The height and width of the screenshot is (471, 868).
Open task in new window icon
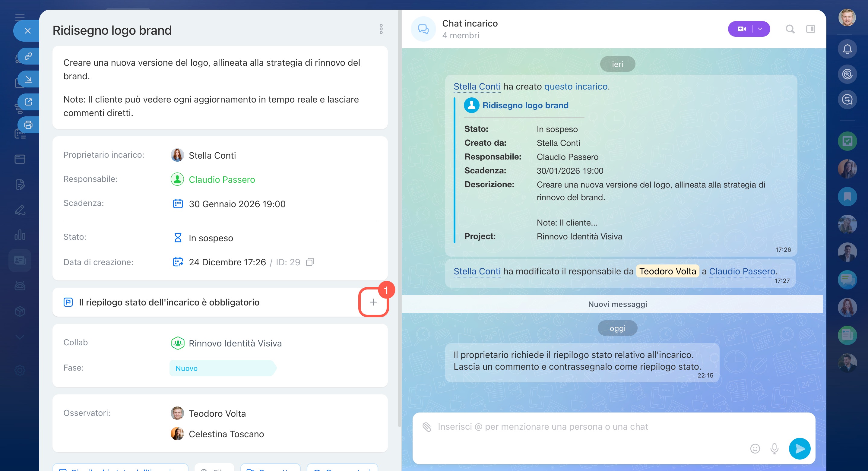28,102
